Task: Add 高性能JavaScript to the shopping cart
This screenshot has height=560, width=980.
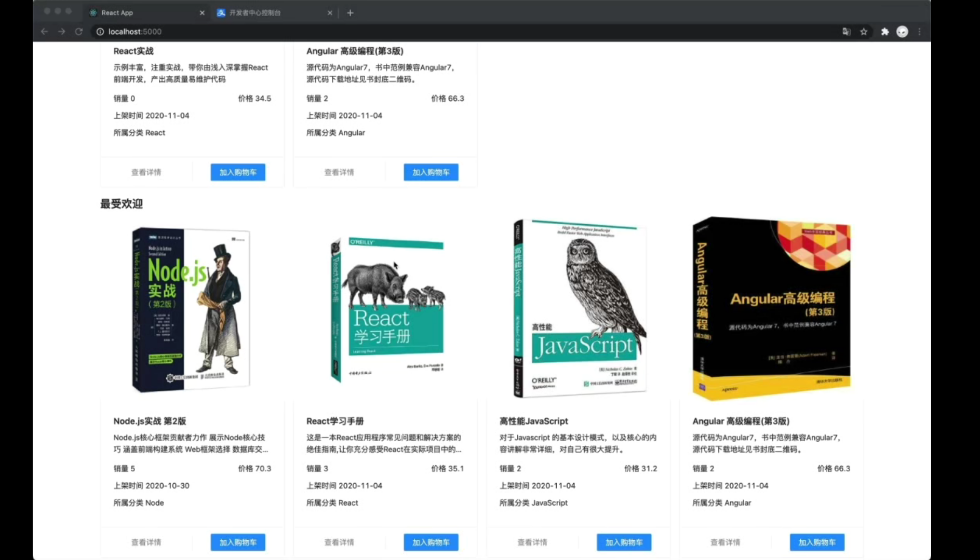Action: (x=624, y=542)
